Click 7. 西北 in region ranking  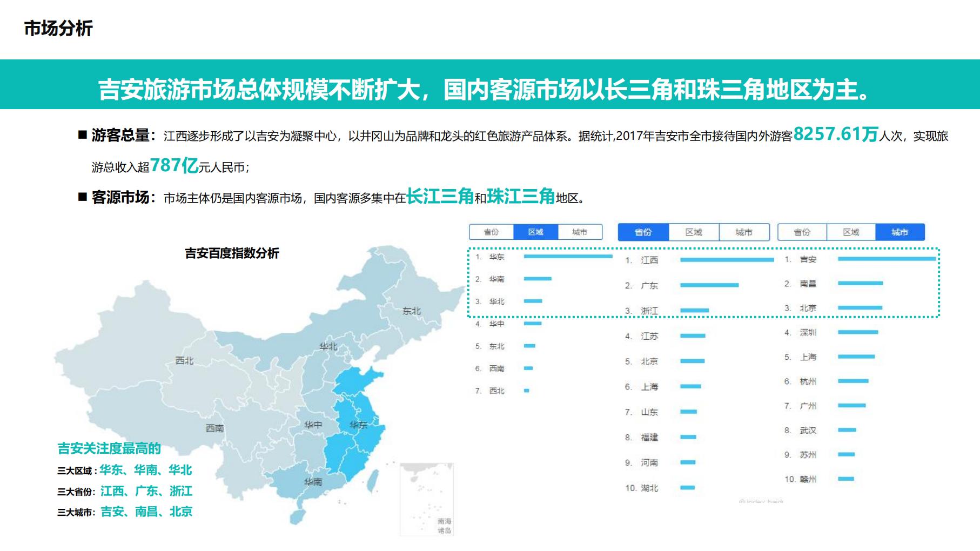point(490,391)
